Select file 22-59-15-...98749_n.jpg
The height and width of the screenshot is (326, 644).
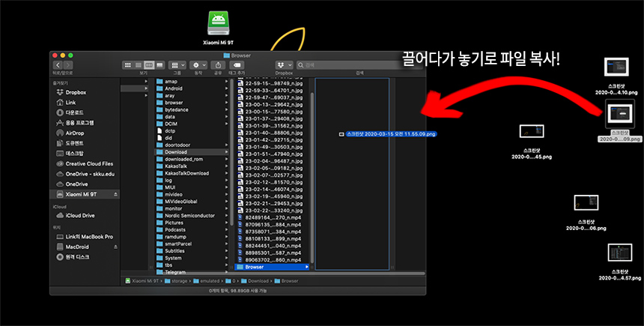click(x=273, y=83)
